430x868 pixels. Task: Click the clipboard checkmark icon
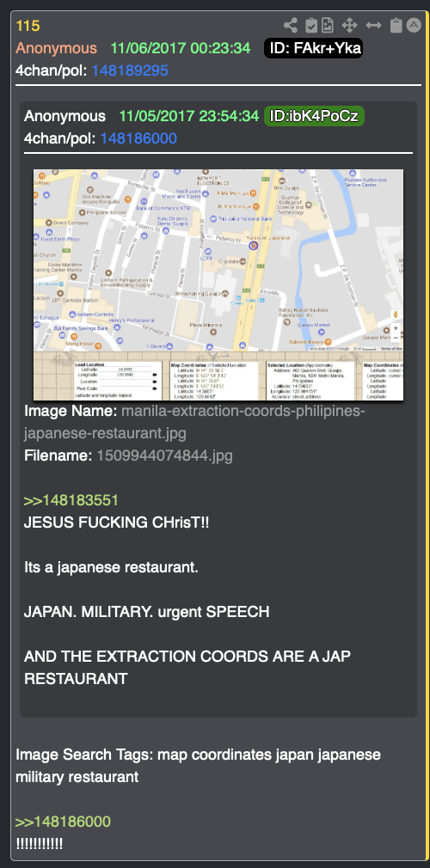click(311, 25)
